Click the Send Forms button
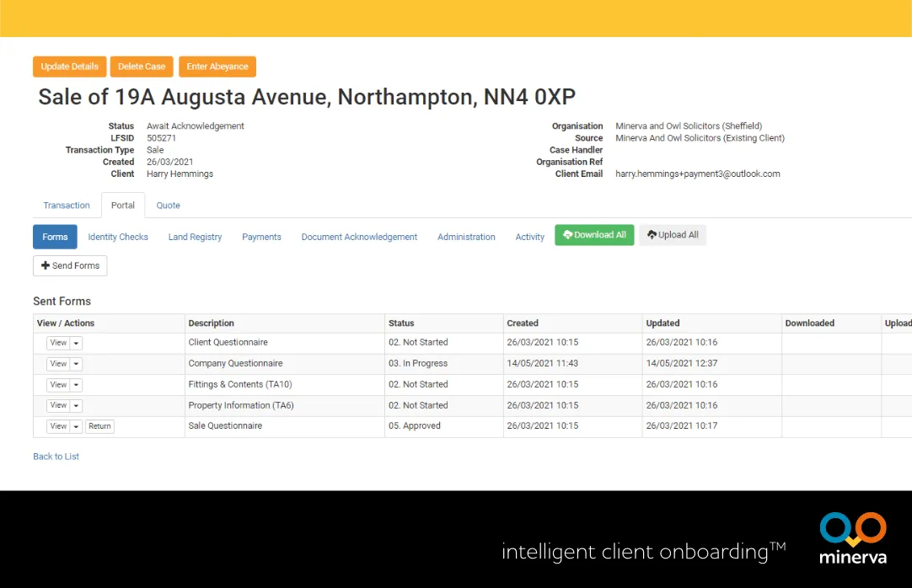Image resolution: width=912 pixels, height=588 pixels. (70, 265)
